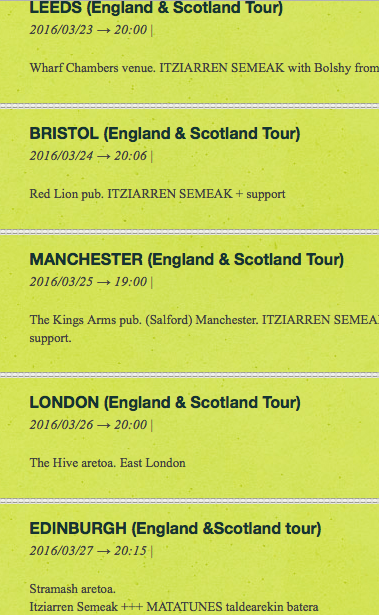Select the Red Lion pub description text
This screenshot has height=615, width=379.
click(x=157, y=194)
